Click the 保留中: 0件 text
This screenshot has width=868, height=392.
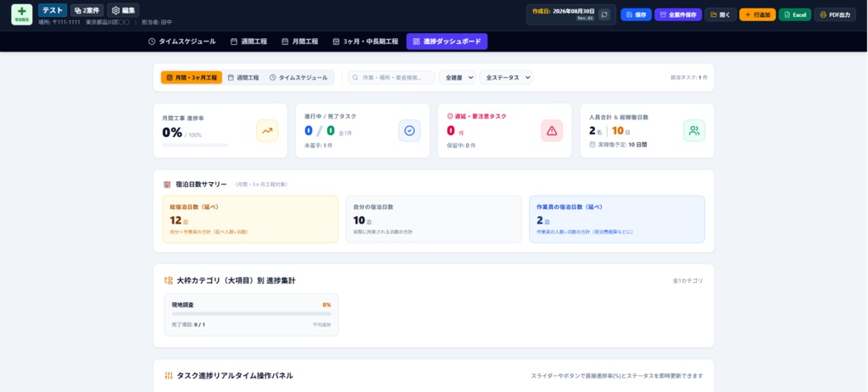pyautogui.click(x=461, y=146)
